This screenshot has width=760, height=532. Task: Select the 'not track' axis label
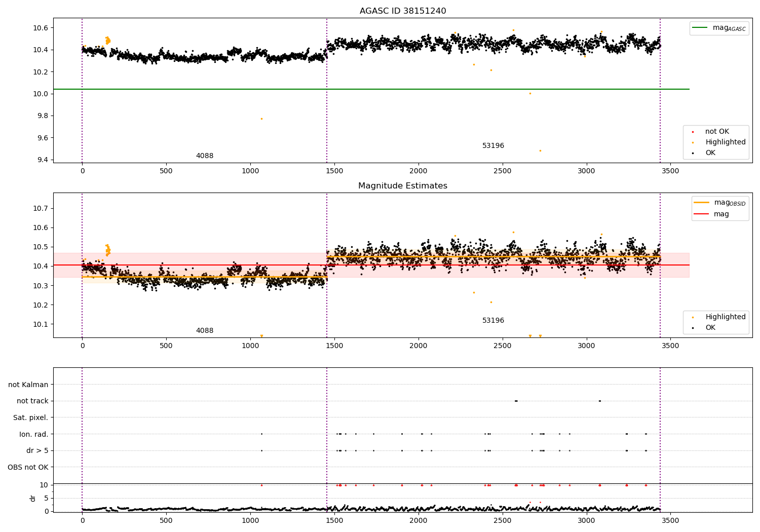[x=32, y=401]
